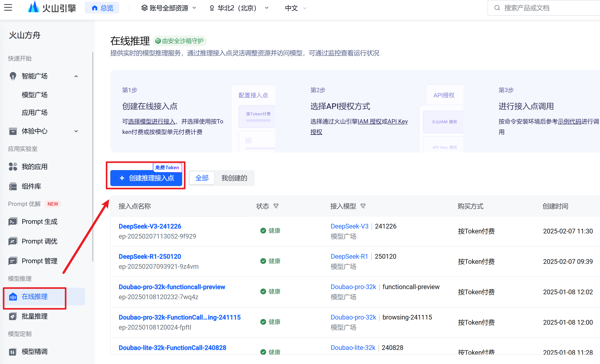Open 应用广场 in the sidebar

click(x=35, y=112)
